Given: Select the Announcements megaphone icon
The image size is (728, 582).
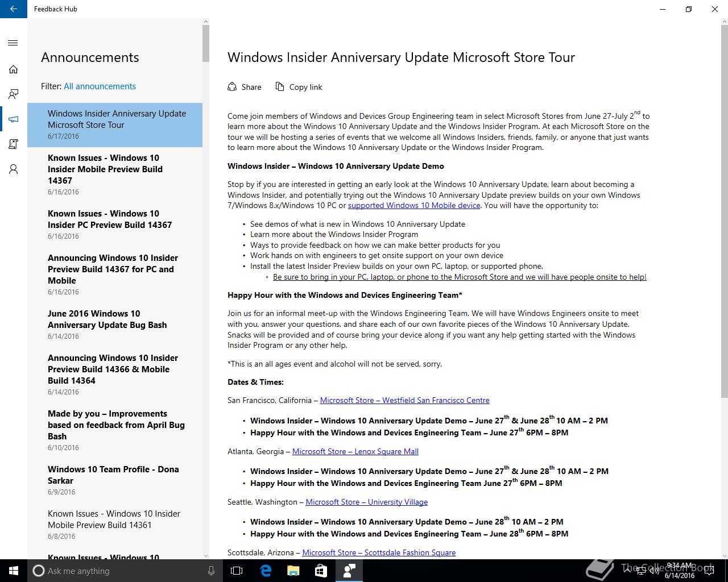Looking at the screenshot, I should pos(13,119).
